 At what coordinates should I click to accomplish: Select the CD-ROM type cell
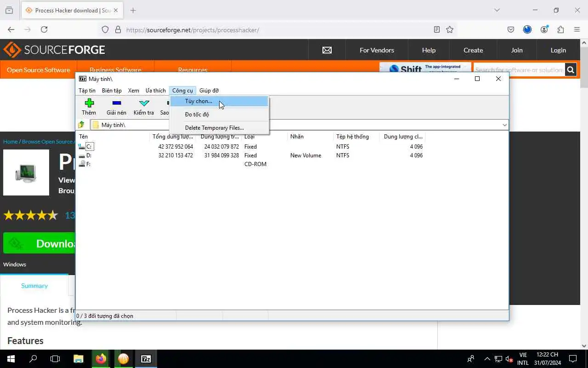point(255,164)
